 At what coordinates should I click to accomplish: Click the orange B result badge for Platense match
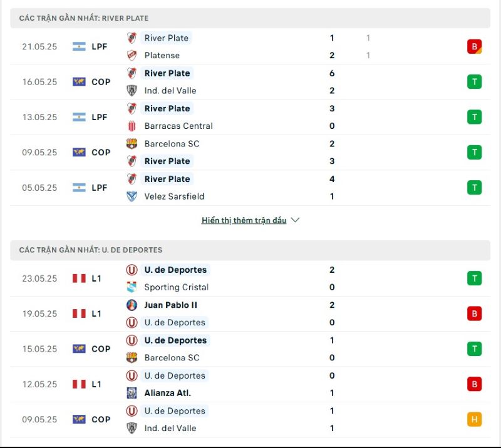point(473,46)
